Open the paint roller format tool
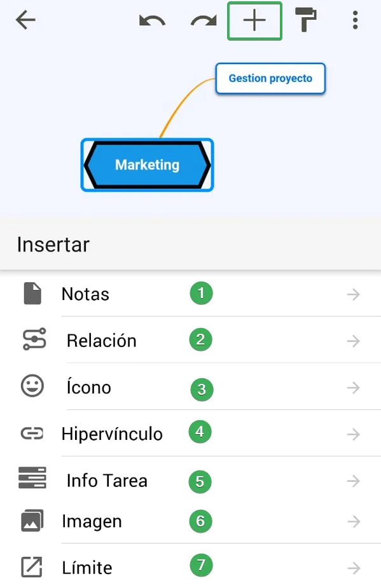381x588 pixels. pos(305,20)
